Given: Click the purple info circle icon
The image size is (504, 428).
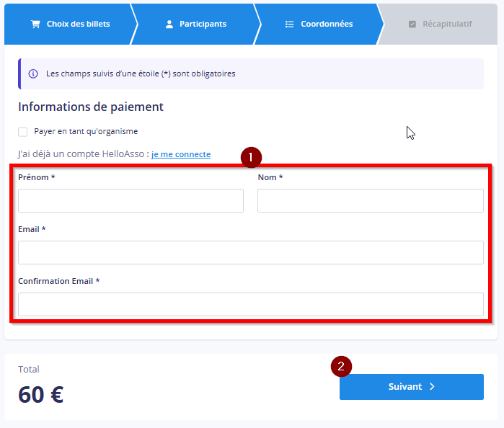Looking at the screenshot, I should 33,73.
